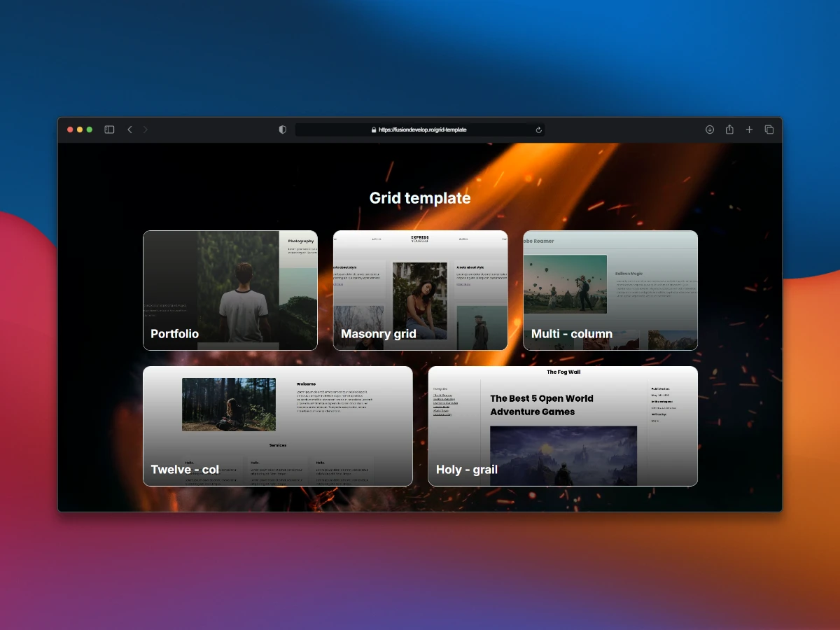Toggle the Safari sidebar icon
This screenshot has width=840, height=630.
[109, 129]
